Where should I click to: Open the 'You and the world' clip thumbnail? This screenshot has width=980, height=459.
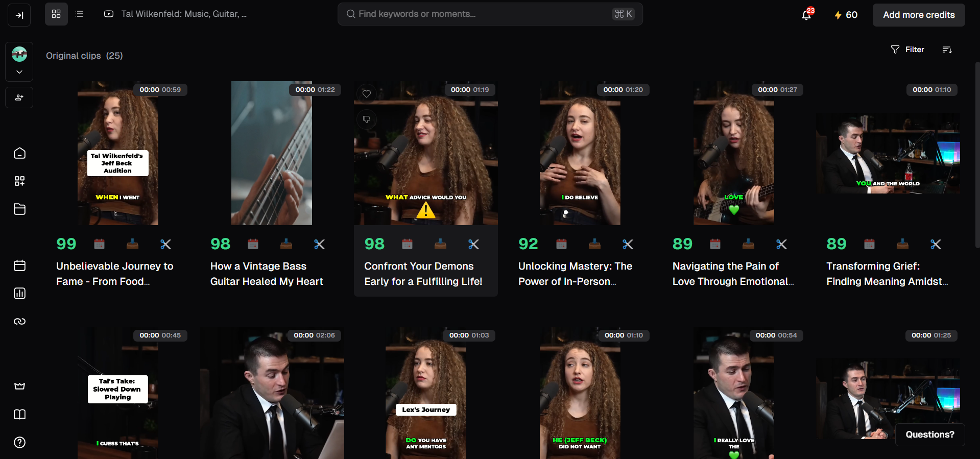(888, 153)
